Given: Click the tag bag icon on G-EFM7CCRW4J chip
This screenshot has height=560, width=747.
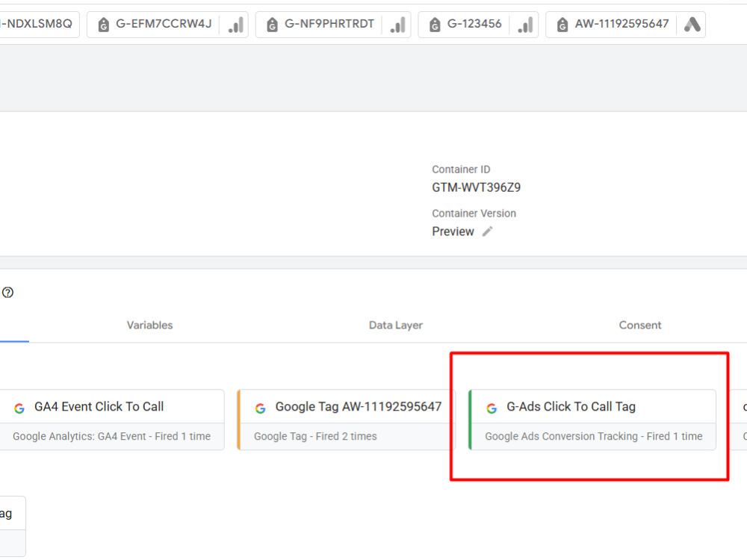Looking at the screenshot, I should [103, 25].
